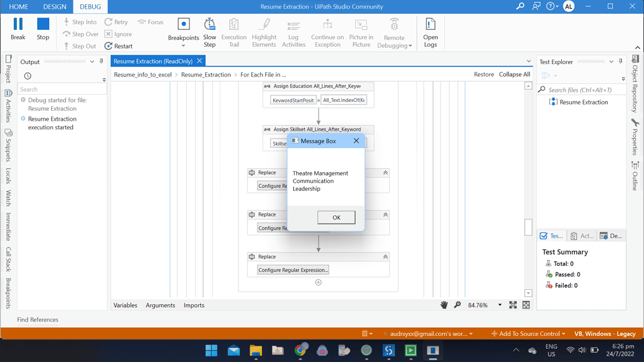This screenshot has height=362, width=644.
Task: Open the Breakpoints dropdown arrow
Action: point(183,45)
